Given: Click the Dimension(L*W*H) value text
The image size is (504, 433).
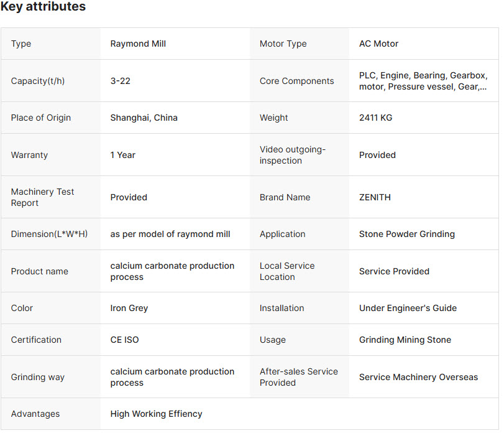Looking at the screenshot, I should pos(170,234).
